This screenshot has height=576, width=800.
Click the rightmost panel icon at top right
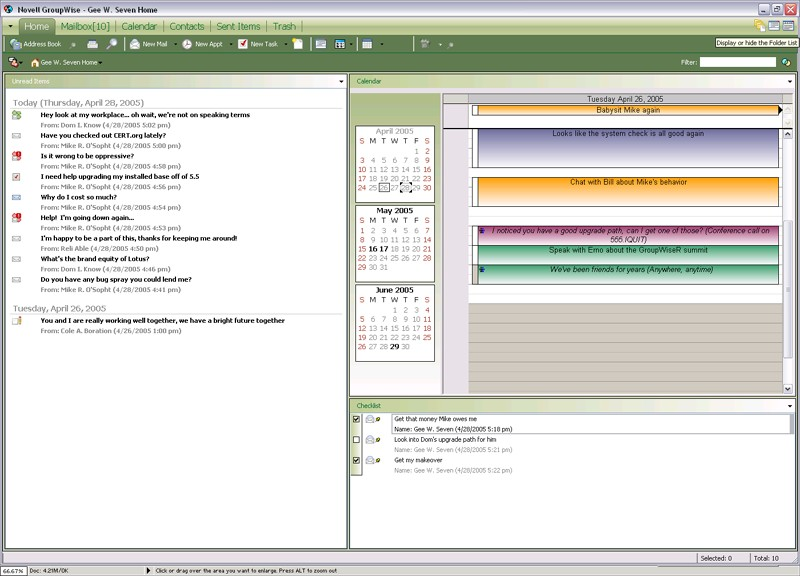788,26
